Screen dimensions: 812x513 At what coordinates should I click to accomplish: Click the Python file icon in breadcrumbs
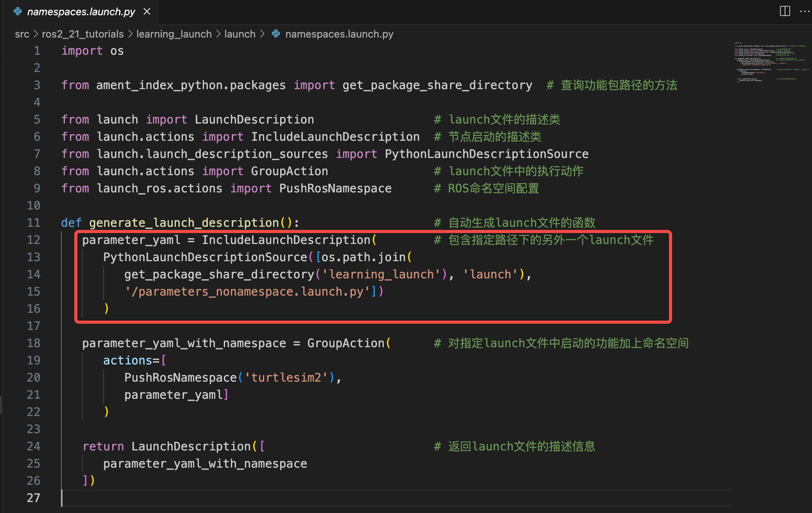[x=276, y=34]
